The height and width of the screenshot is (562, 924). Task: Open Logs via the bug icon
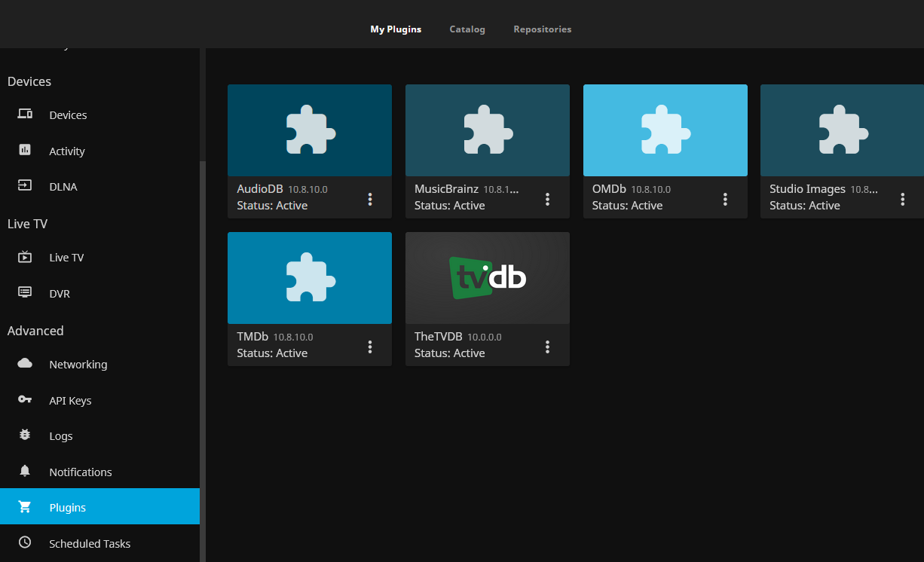click(x=25, y=435)
